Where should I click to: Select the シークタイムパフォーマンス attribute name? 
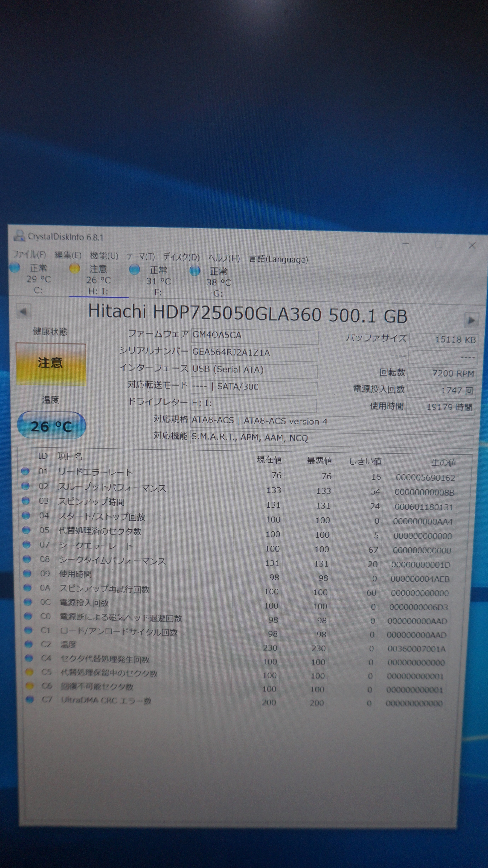(x=112, y=561)
